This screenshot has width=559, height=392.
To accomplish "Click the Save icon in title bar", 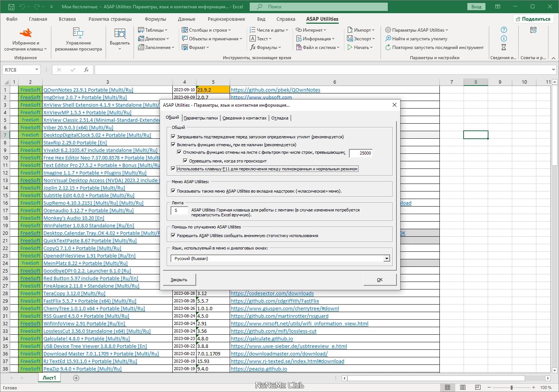I will [11, 7].
